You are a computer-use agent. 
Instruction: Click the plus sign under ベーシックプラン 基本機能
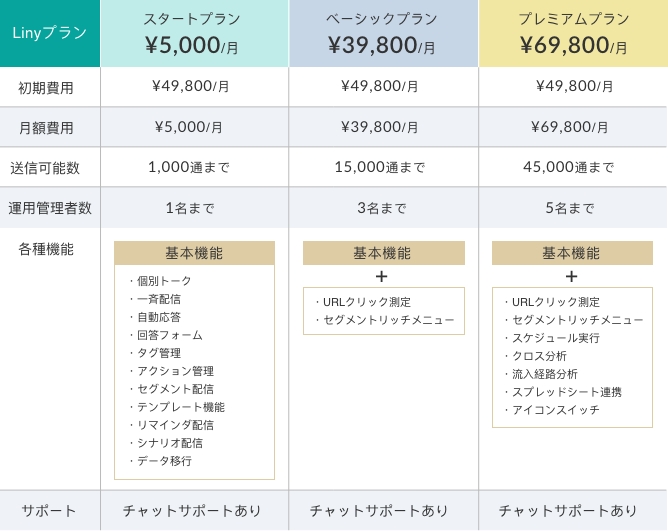click(x=382, y=277)
